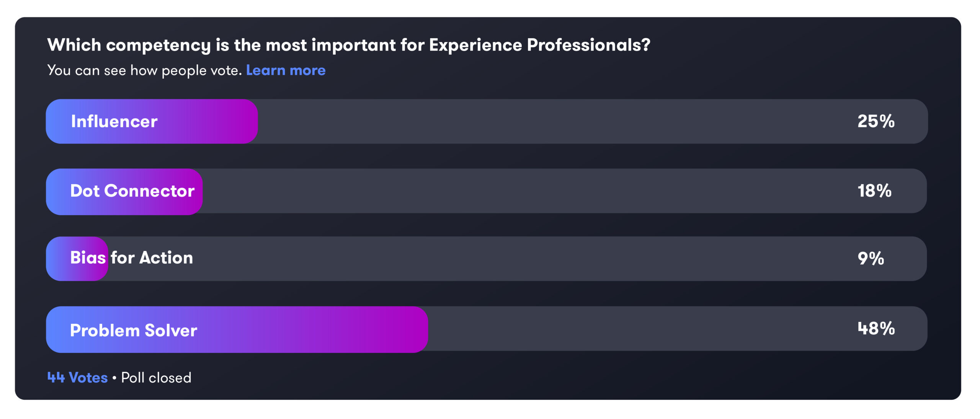This screenshot has width=980, height=419.
Task: View the 44 Votes voter list
Action: (77, 378)
